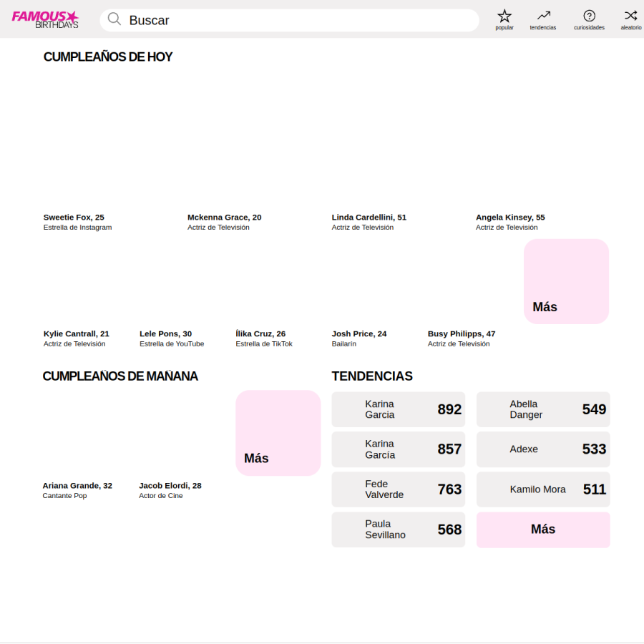Select Adexe trending card
This screenshot has height=644, width=644.
543,449
